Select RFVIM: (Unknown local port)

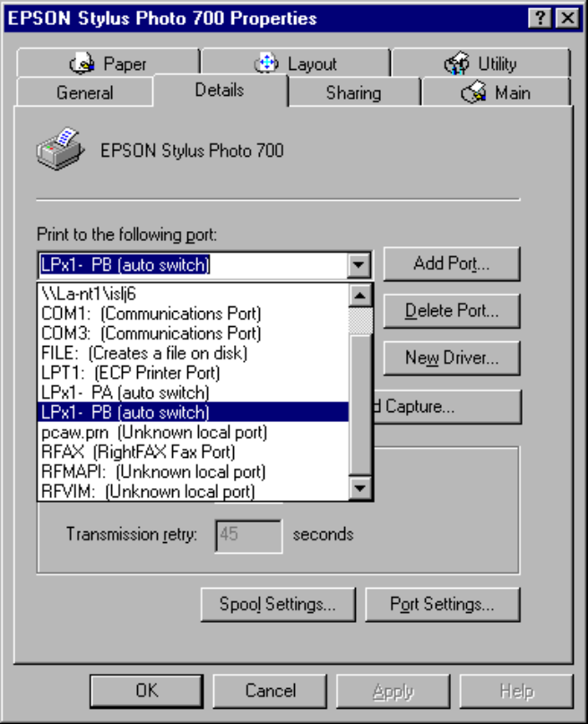point(193,491)
